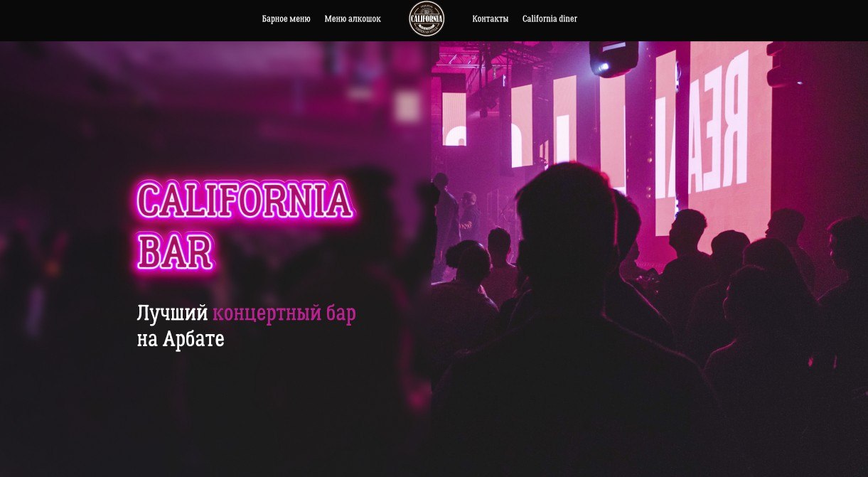Go to the Контакты page
Viewport: 868px width, 477px height.
pyautogui.click(x=491, y=19)
